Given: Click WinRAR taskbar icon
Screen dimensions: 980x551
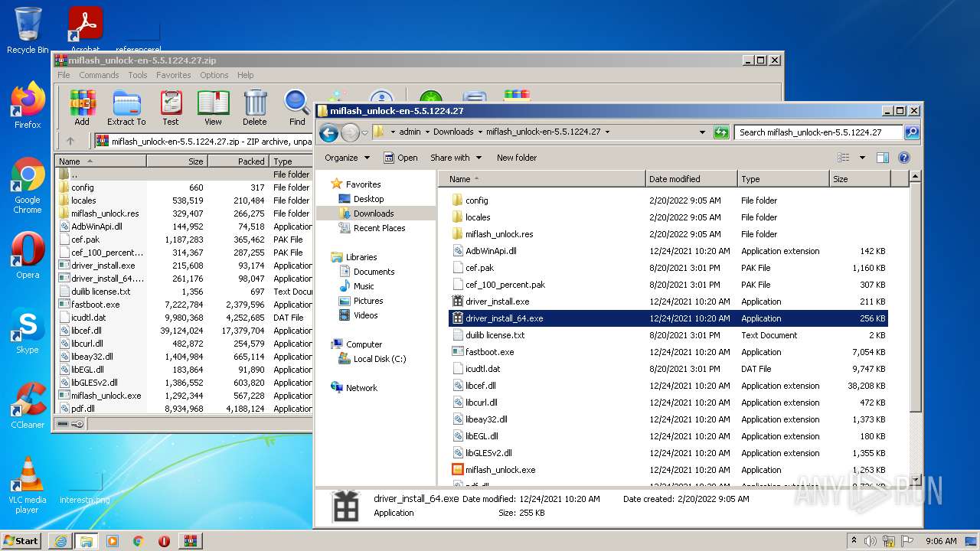Looking at the screenshot, I should [x=190, y=541].
